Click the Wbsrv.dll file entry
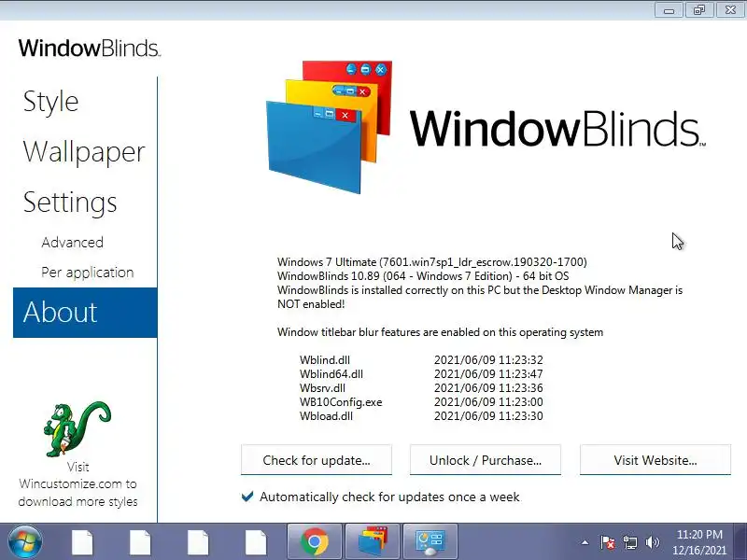 point(322,387)
